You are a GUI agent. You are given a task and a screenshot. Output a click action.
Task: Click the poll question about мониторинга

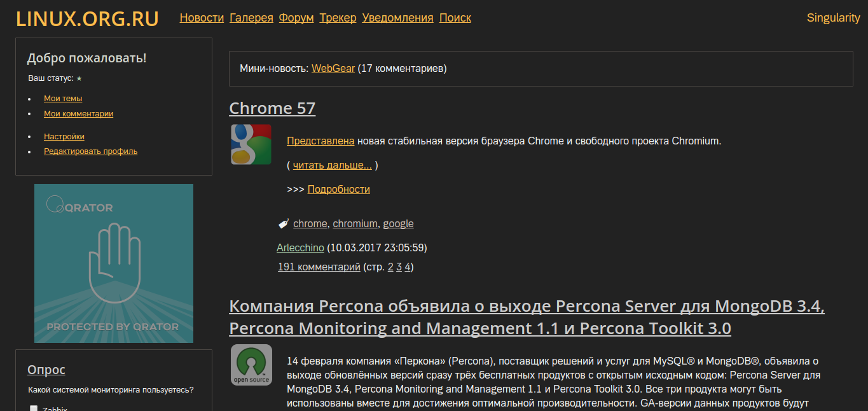111,390
